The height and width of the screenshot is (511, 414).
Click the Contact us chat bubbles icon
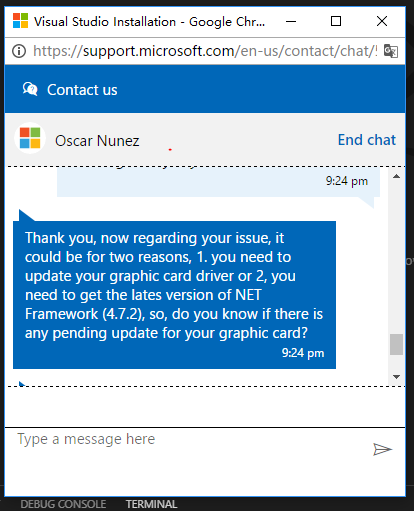[30, 89]
